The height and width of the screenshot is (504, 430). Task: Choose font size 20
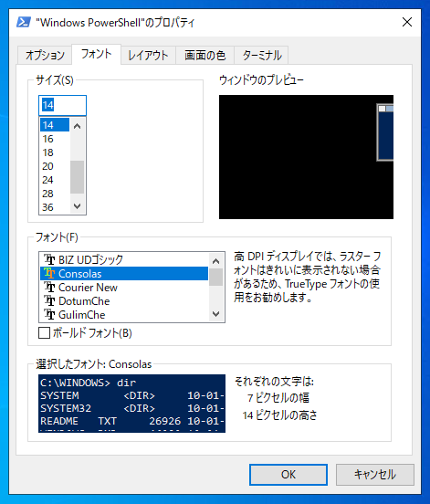click(x=55, y=166)
